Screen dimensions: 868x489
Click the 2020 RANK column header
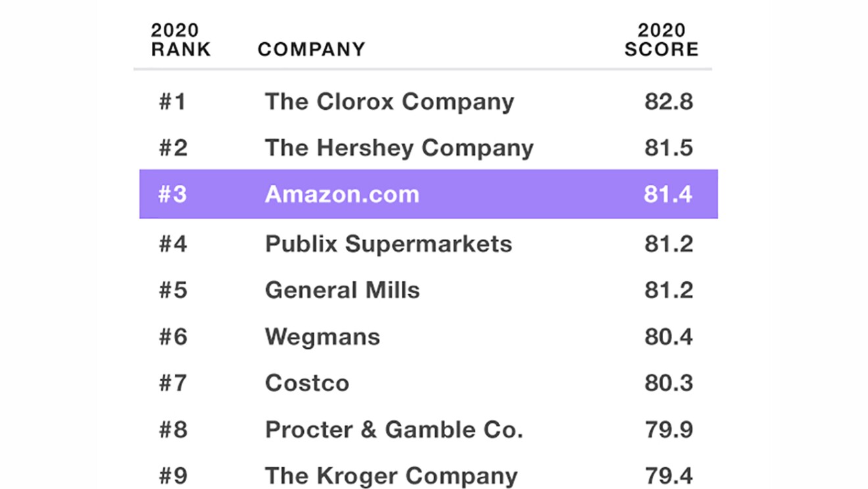[181, 40]
